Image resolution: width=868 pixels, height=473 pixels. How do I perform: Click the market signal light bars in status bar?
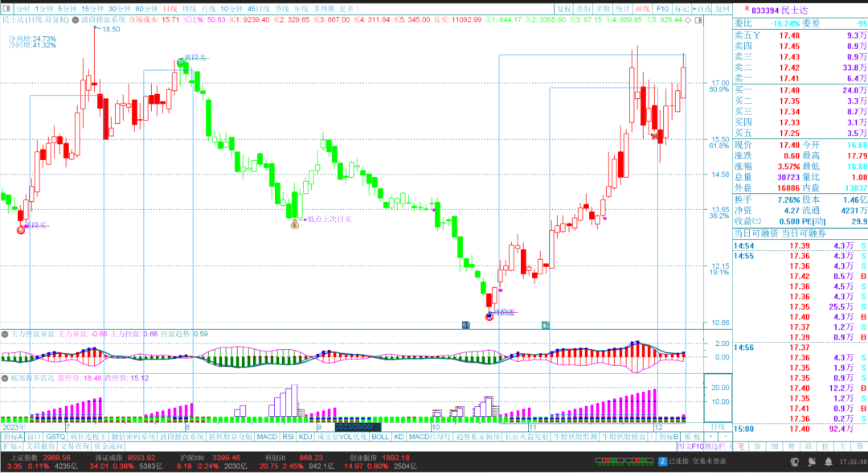click(624, 460)
